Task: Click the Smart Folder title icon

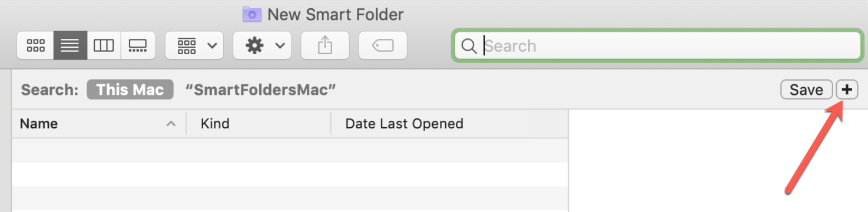Action: pyautogui.click(x=252, y=14)
